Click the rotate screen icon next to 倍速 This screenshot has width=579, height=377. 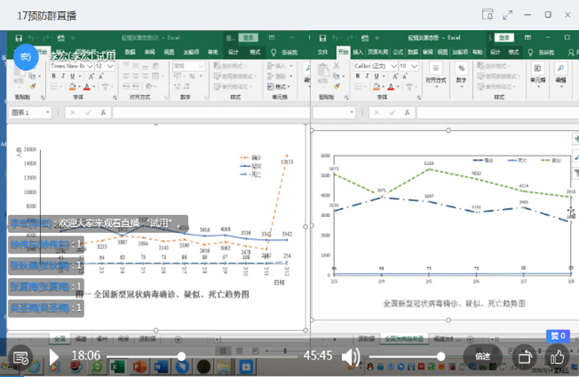[525, 357]
